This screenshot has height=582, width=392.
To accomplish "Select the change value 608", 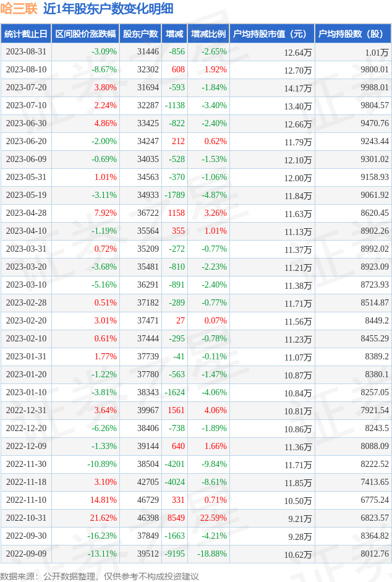I will [x=178, y=69].
